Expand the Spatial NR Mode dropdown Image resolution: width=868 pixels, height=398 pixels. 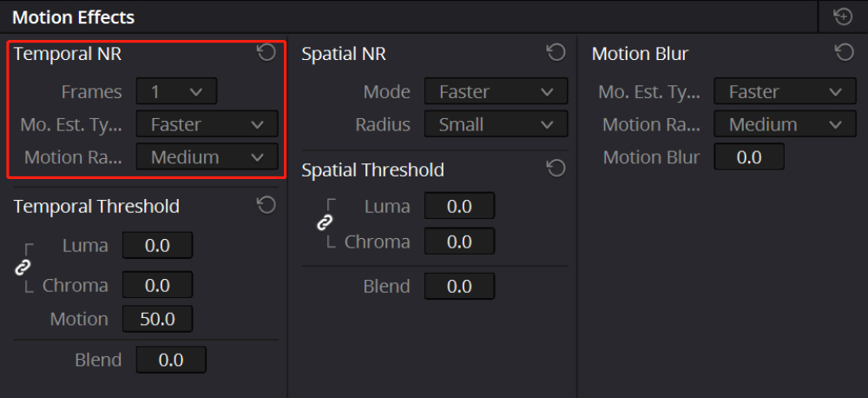click(x=496, y=91)
